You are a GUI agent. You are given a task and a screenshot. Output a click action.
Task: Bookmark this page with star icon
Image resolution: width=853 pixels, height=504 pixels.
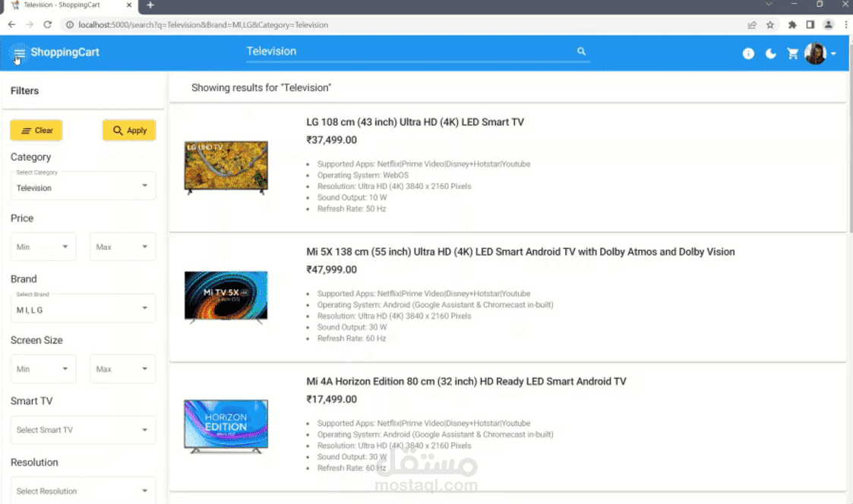769,24
